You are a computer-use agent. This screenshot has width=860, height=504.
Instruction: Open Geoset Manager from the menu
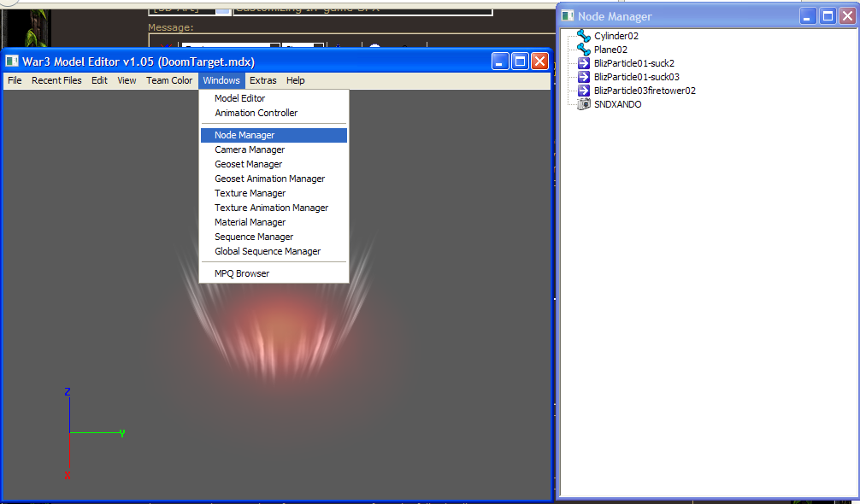(274, 164)
